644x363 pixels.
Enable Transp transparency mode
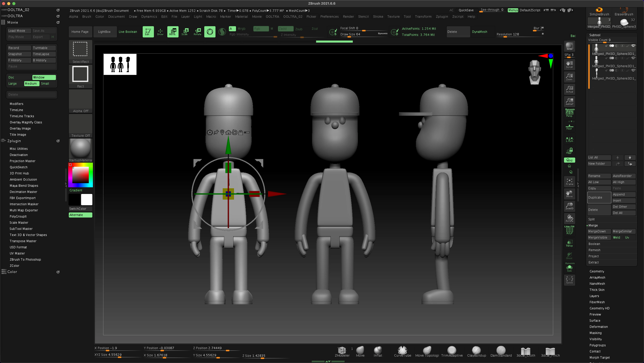569,243
